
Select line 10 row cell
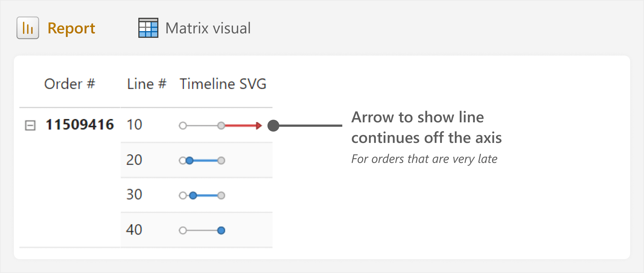[134, 125]
